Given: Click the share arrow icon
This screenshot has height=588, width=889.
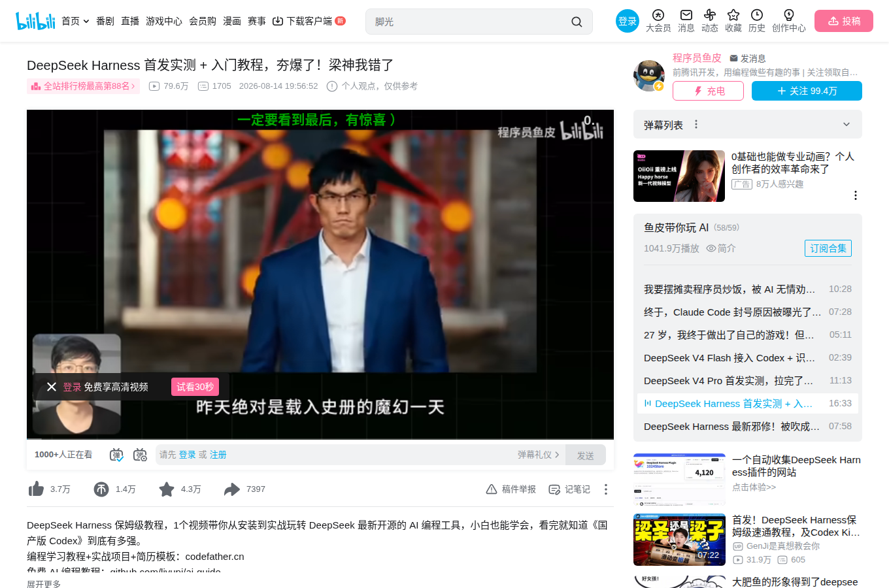Looking at the screenshot, I should point(232,489).
